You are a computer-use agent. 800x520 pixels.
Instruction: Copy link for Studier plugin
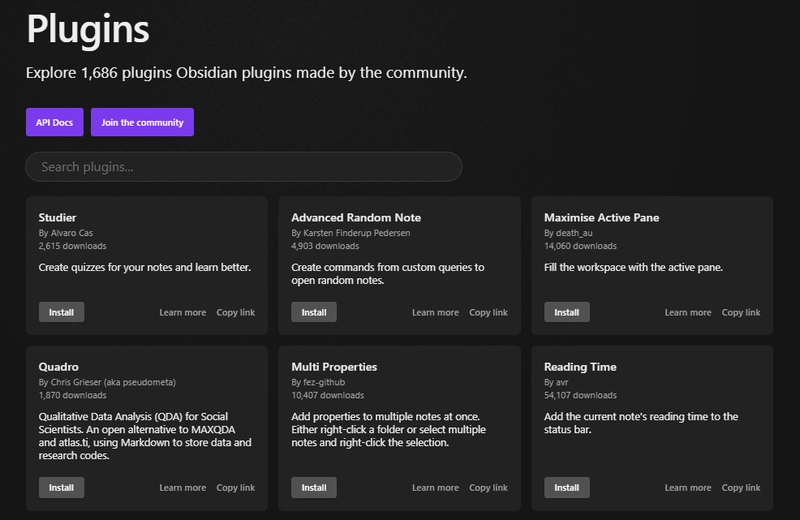[236, 312]
